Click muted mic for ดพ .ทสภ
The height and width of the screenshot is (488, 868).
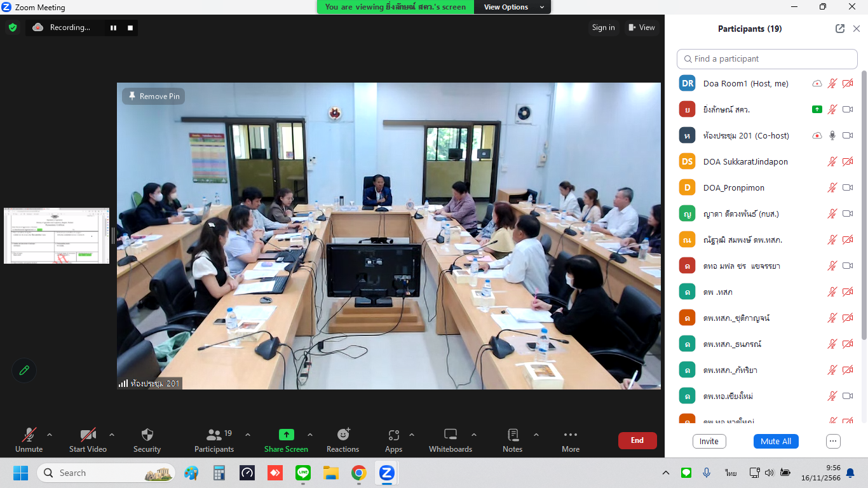point(832,292)
